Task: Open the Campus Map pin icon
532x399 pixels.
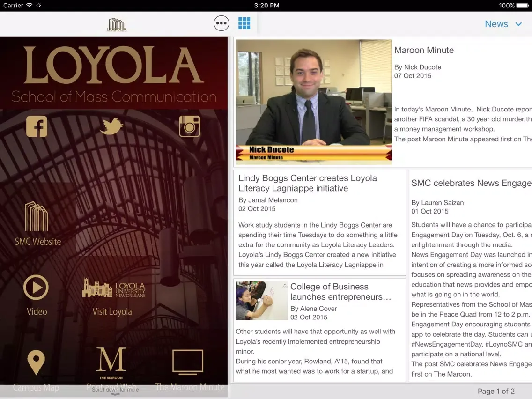Action: pyautogui.click(x=36, y=362)
